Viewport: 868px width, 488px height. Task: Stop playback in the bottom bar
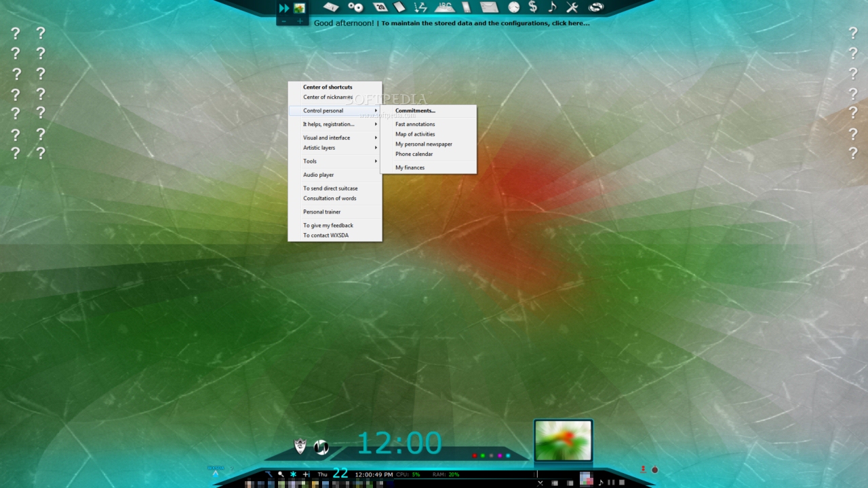coord(622,483)
